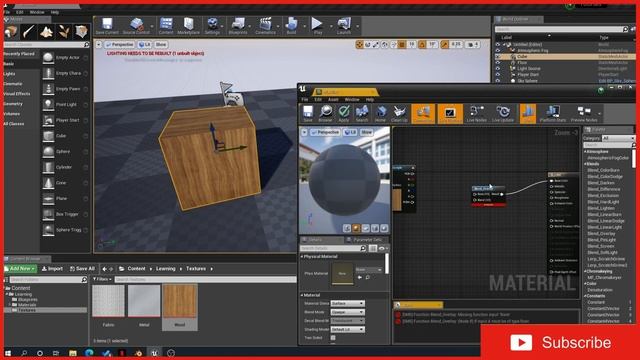The height and width of the screenshot is (360, 640).
Task: Select the Lights category in Place panel
Action: point(9,74)
